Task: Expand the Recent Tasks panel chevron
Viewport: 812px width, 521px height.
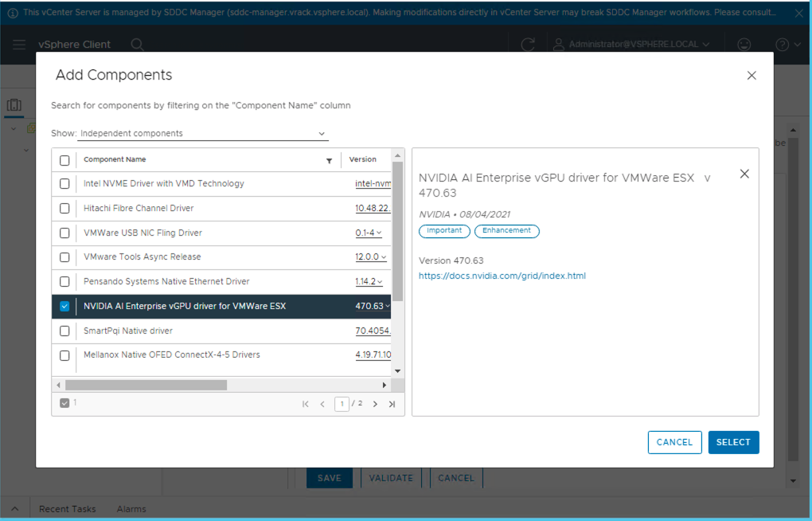Action: click(14, 509)
